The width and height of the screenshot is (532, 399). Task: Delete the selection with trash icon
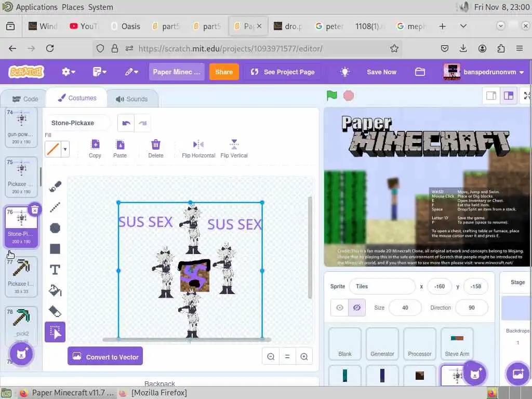[156, 149]
